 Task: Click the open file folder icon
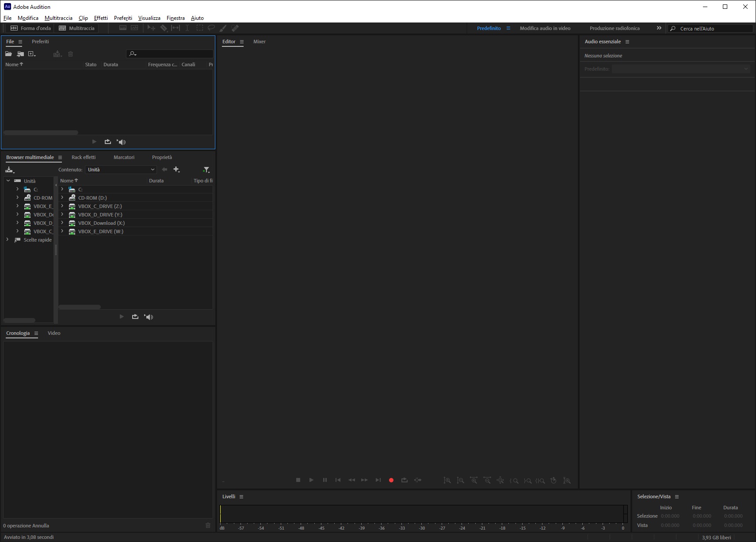pyautogui.click(x=8, y=54)
